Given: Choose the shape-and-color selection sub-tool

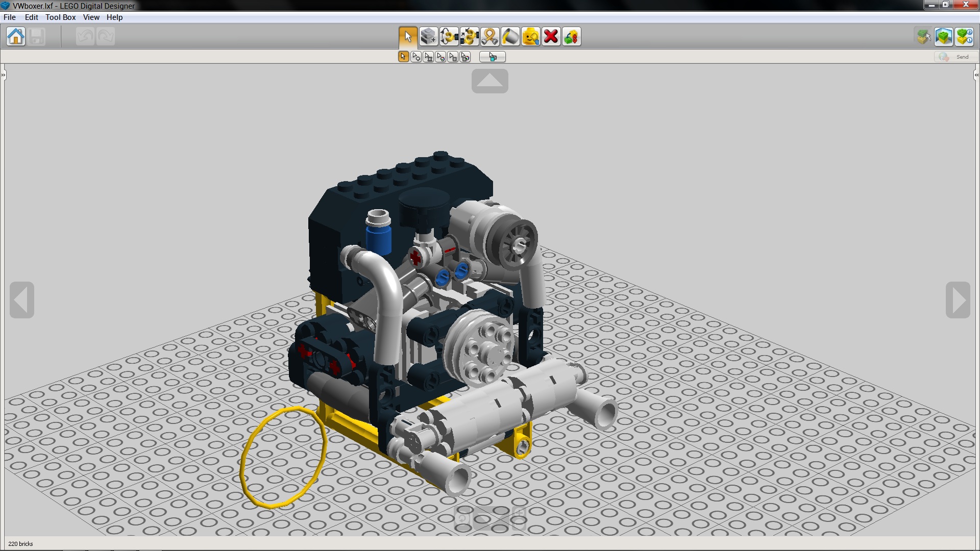Looking at the screenshot, I should click(x=465, y=57).
